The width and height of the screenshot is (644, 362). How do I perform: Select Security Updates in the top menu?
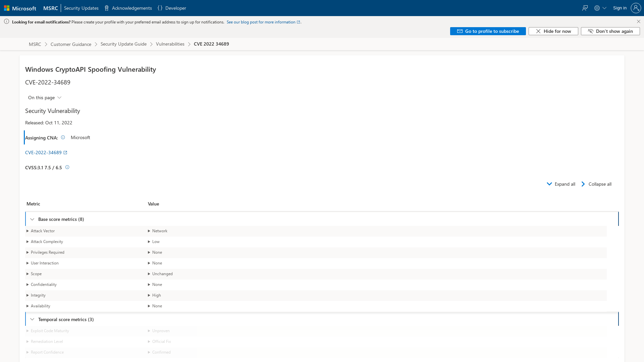[81, 8]
